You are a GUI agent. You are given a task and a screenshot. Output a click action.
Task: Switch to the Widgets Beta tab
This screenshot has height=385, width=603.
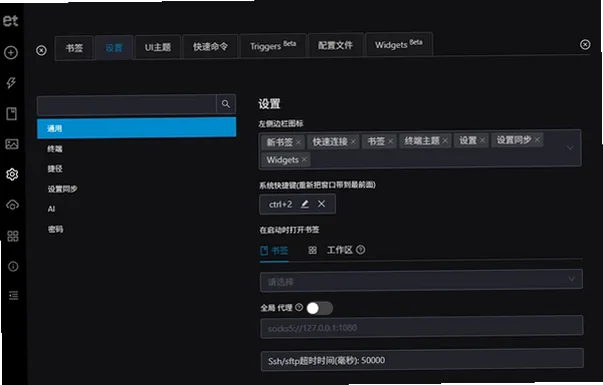399,45
